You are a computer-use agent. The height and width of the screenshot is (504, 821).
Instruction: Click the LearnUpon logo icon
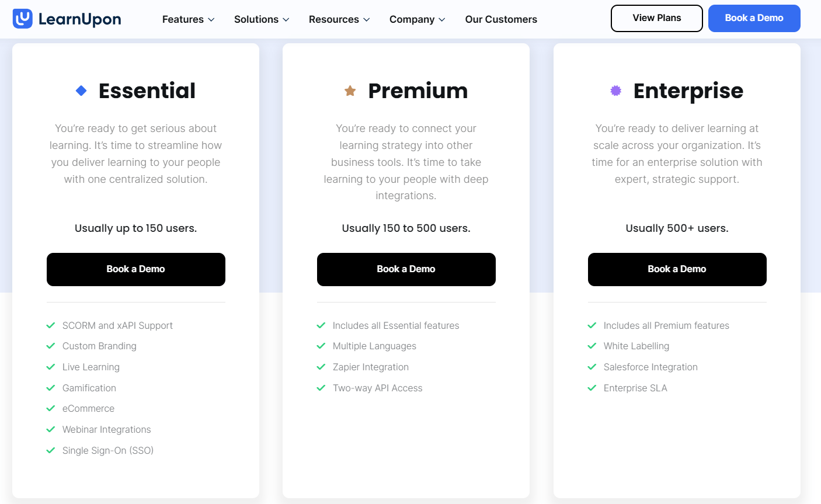point(22,19)
